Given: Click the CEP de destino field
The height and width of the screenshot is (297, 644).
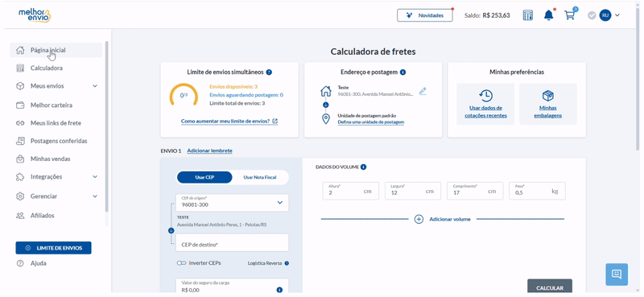Looking at the screenshot, I should pos(232,243).
